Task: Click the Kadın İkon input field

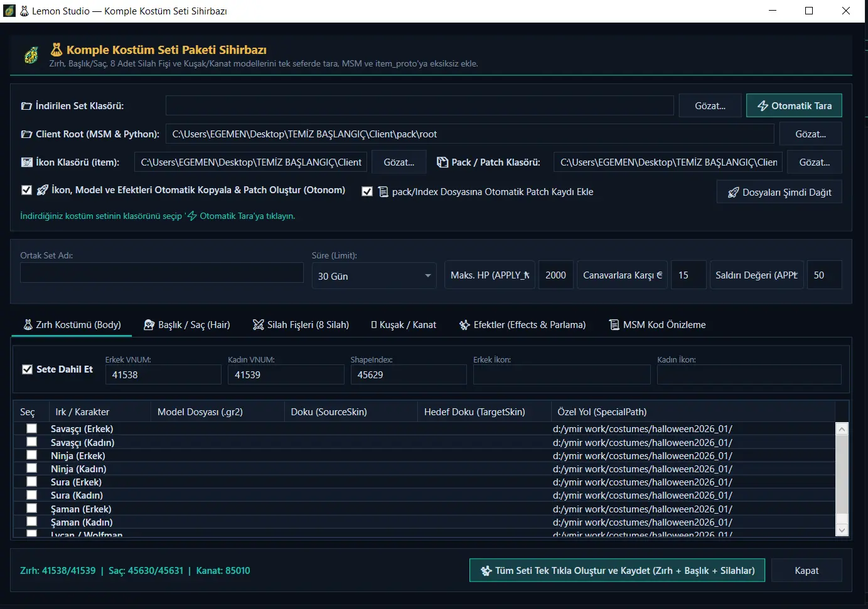Action: click(x=749, y=374)
